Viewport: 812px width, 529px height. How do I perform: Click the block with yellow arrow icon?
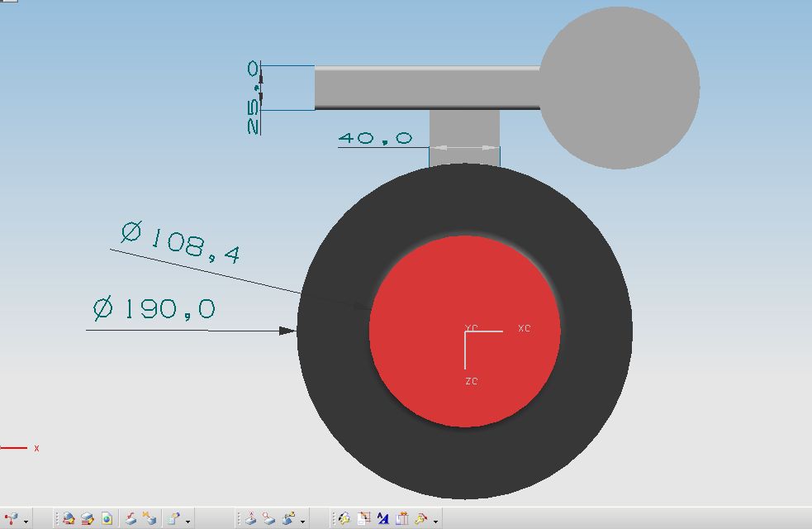click(288, 518)
